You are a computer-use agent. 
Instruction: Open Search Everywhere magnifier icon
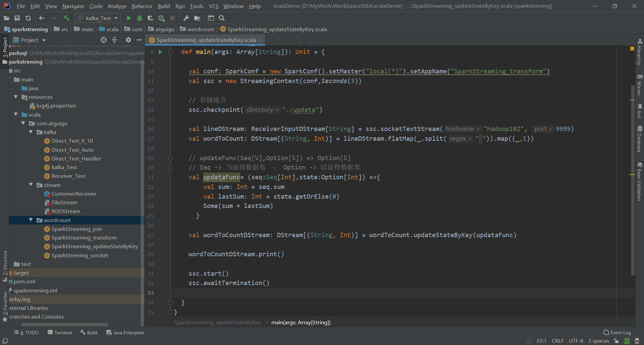coord(222,18)
